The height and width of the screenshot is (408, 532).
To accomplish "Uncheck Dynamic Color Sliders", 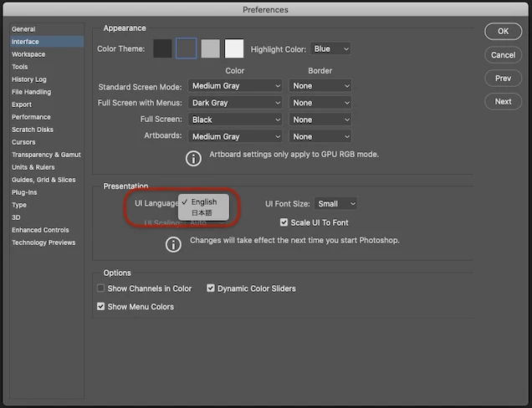I will [x=211, y=288].
